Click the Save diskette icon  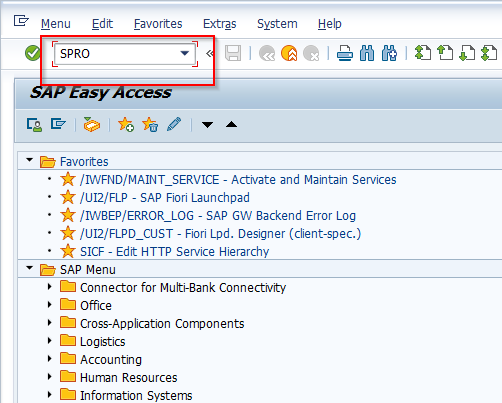pos(233,53)
